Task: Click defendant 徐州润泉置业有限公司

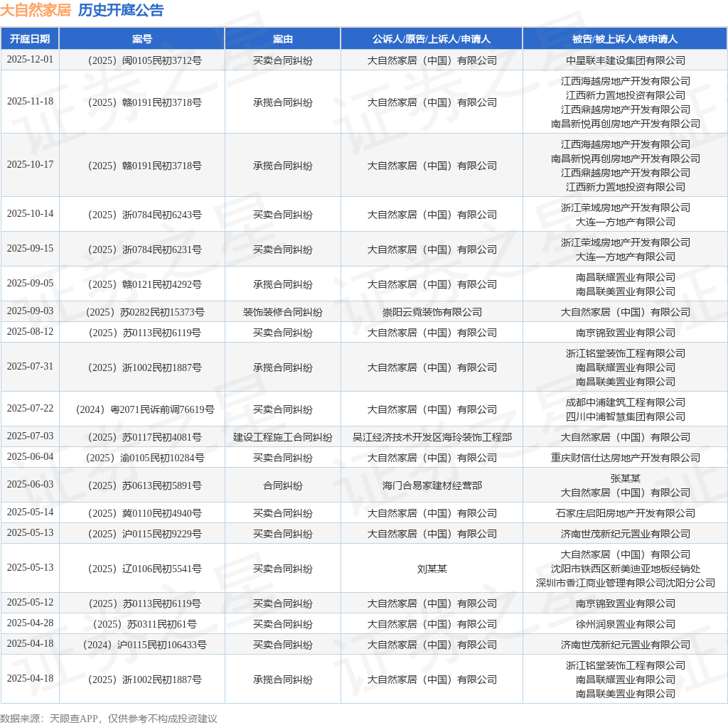Action: pyautogui.click(x=626, y=624)
